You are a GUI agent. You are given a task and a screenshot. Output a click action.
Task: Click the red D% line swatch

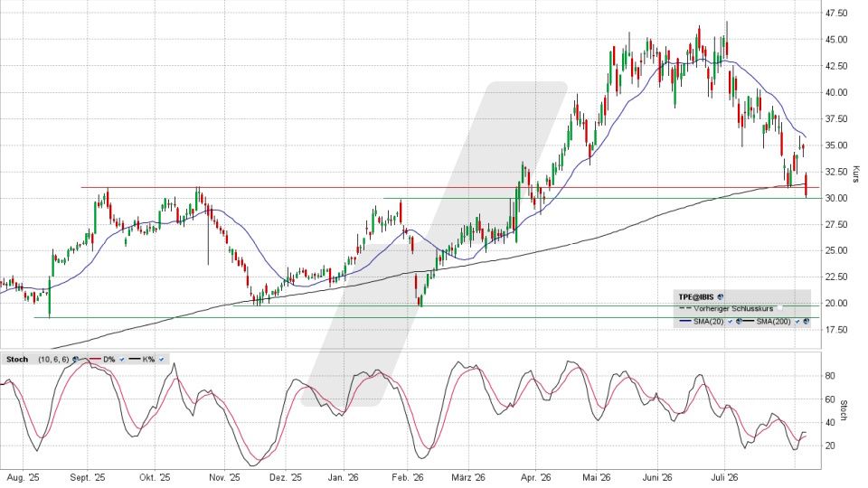(x=95, y=359)
